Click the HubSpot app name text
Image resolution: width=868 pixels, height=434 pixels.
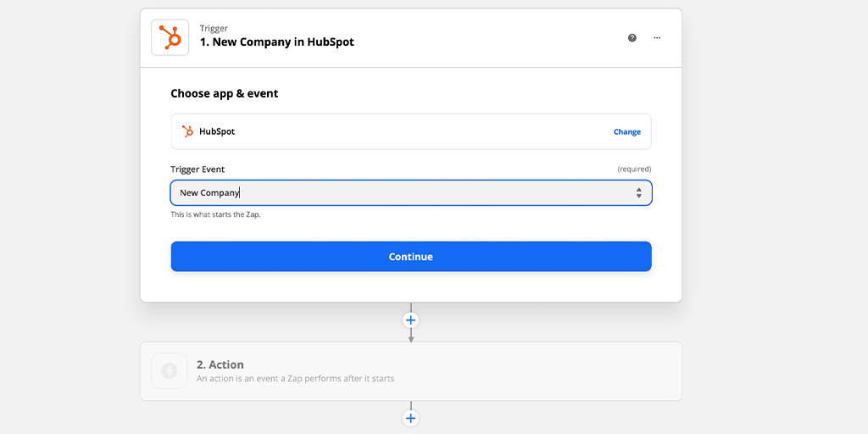[x=217, y=131]
